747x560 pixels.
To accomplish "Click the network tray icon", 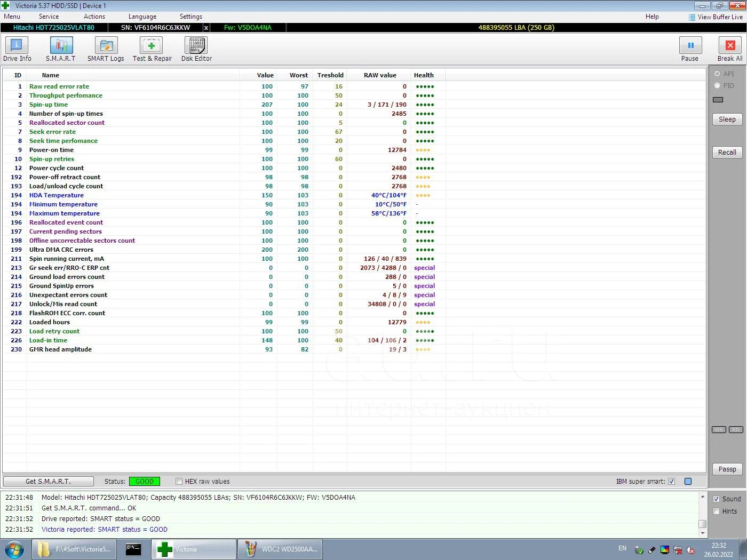I will (x=678, y=550).
